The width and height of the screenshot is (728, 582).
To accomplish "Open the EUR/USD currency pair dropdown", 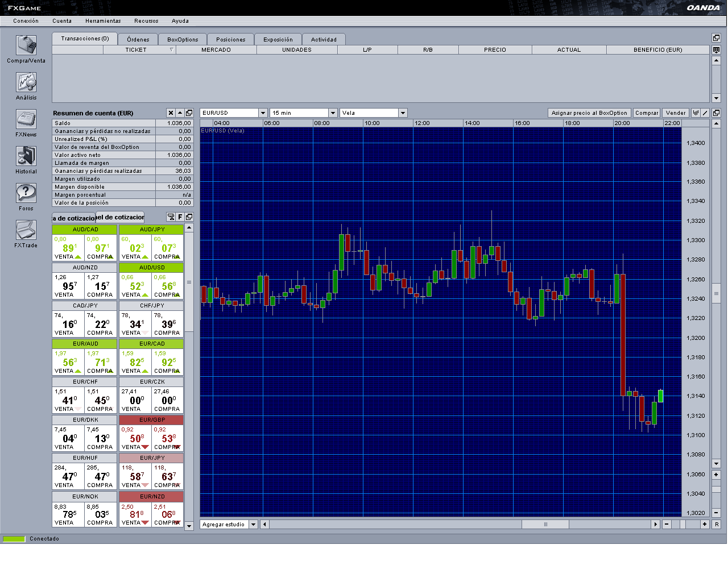I will coord(263,113).
